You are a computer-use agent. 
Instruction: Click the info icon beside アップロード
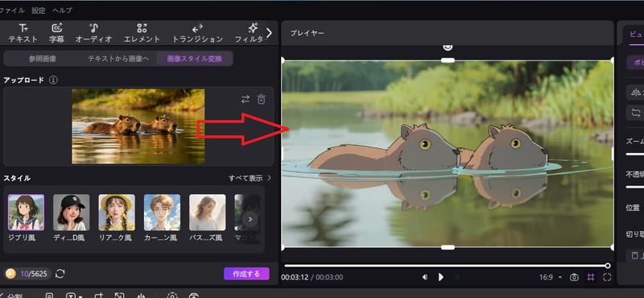(53, 81)
